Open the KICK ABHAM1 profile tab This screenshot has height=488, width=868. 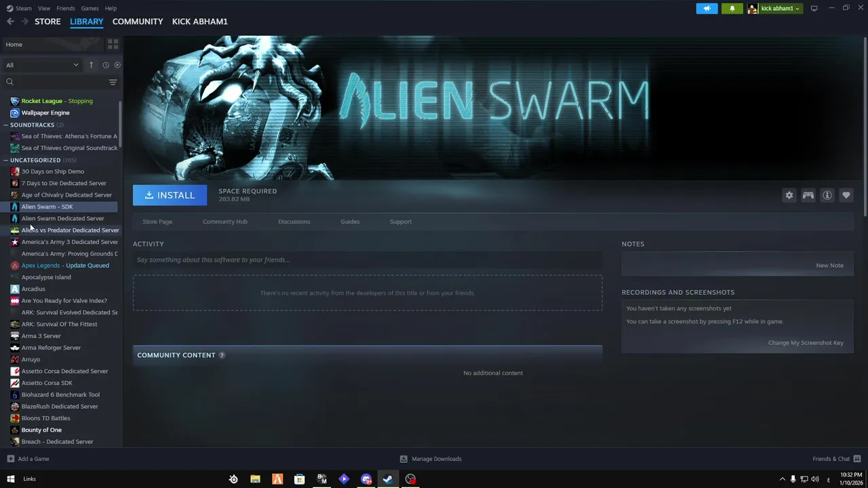pos(200,22)
